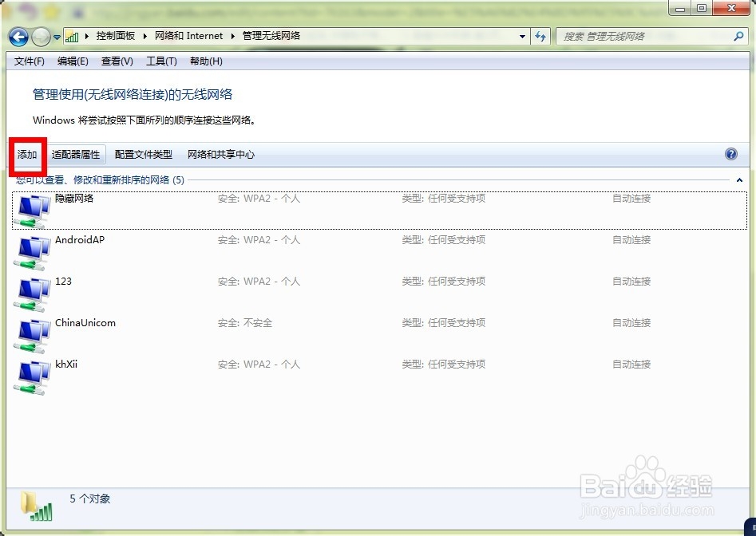
Task: Select the AndroidAP network icon
Action: 30,250
